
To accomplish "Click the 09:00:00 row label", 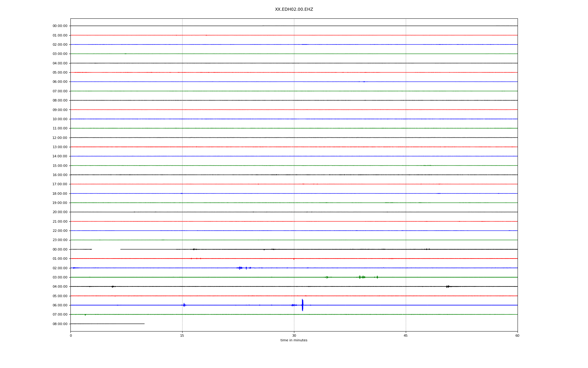I will (60, 110).
